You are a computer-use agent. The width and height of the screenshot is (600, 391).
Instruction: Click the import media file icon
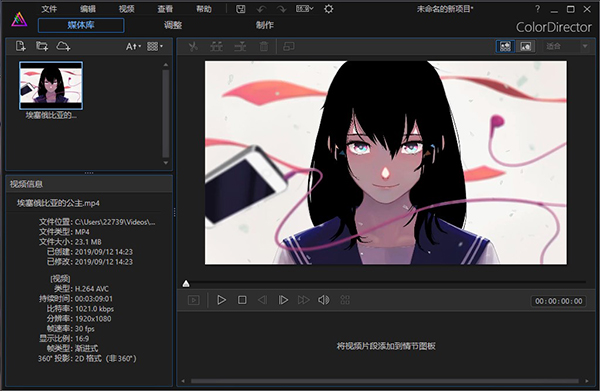coord(21,46)
